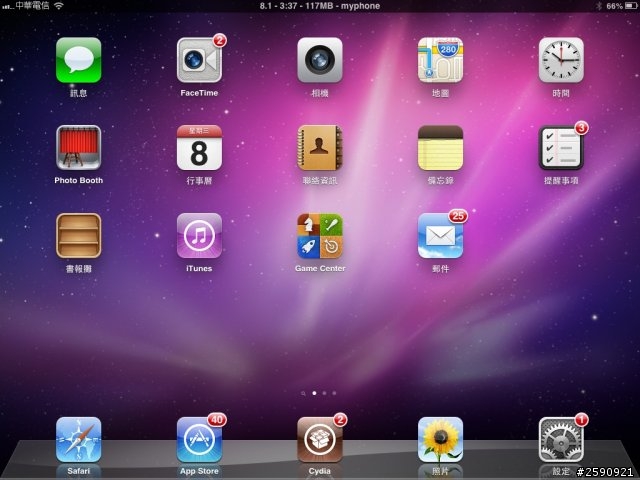Open the Maps app icon

coord(440,60)
